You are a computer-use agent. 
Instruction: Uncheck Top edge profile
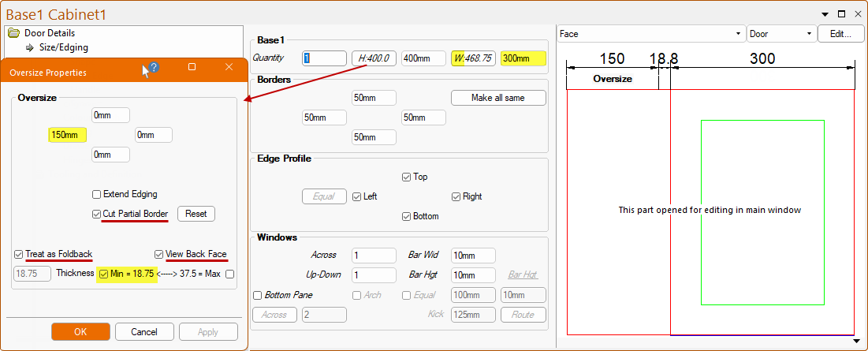click(x=406, y=177)
